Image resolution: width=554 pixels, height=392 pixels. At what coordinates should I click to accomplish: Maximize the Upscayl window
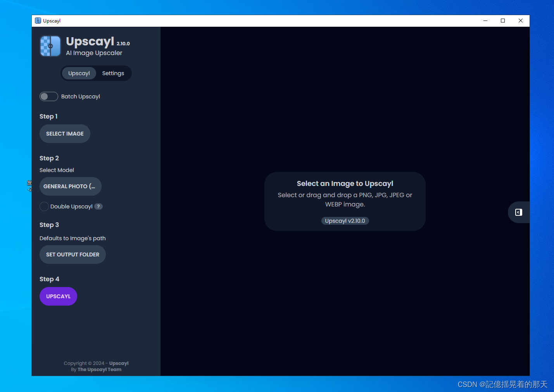[x=503, y=21]
